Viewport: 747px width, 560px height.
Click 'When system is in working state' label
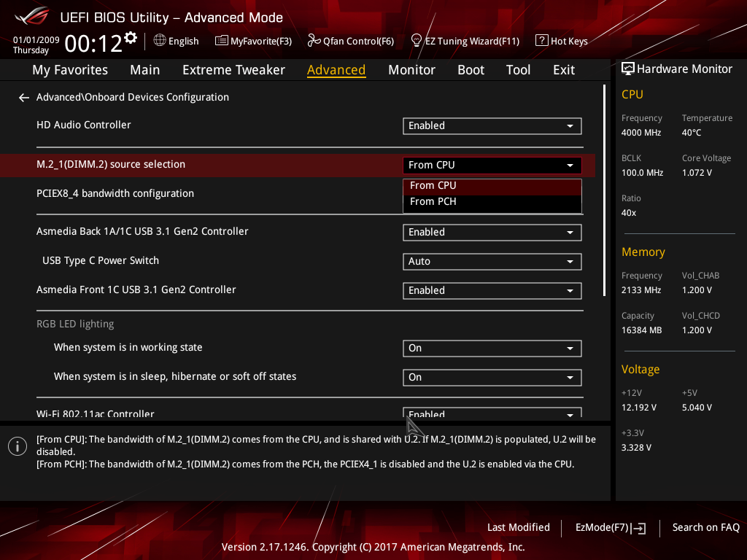128,348
